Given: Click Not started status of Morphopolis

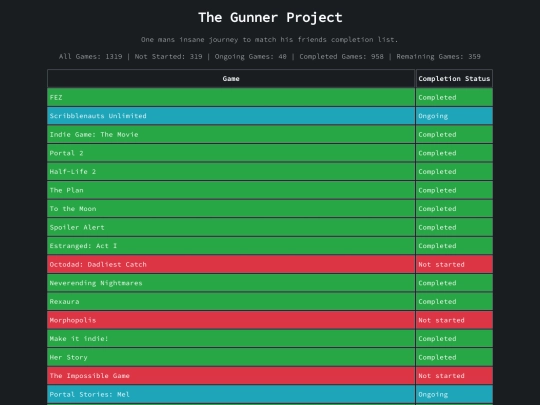Looking at the screenshot, I should click(x=454, y=320).
